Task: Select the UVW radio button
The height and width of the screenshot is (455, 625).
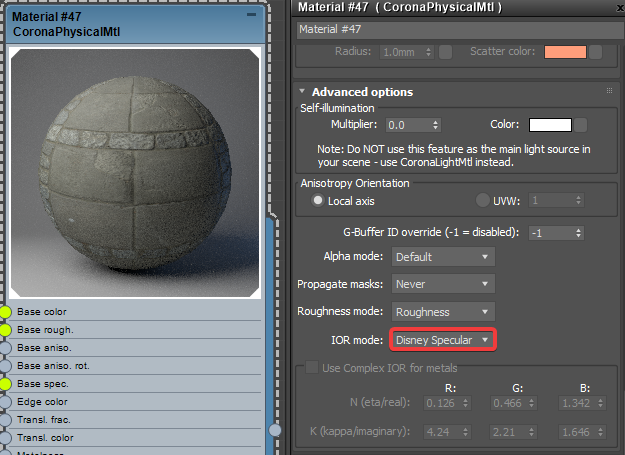Action: tap(482, 200)
